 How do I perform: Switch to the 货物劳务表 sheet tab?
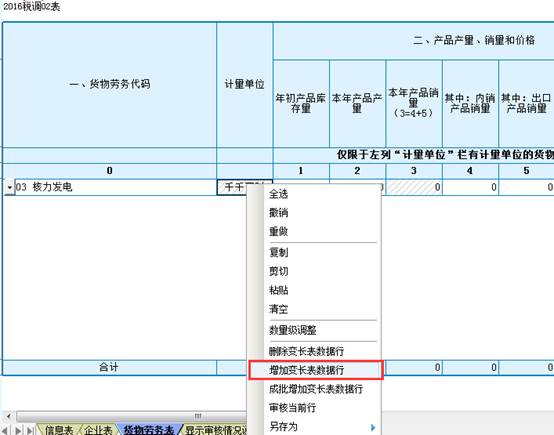(149, 430)
